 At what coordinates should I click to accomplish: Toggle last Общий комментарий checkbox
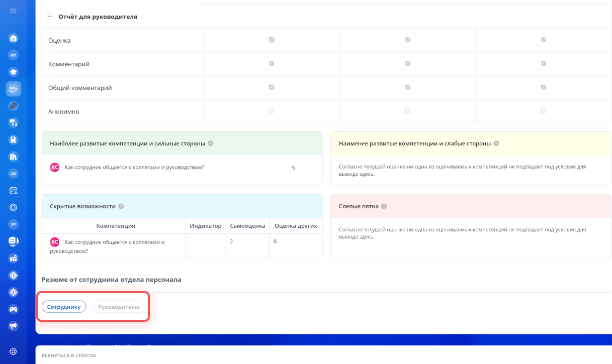(x=543, y=87)
